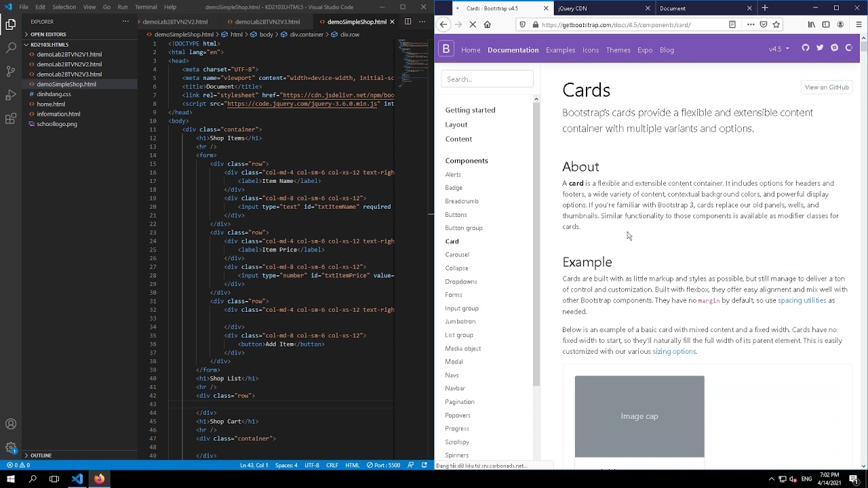Open the Go menu in VS Code
Image resolution: width=868 pixels, height=488 pixels.
click(106, 7)
